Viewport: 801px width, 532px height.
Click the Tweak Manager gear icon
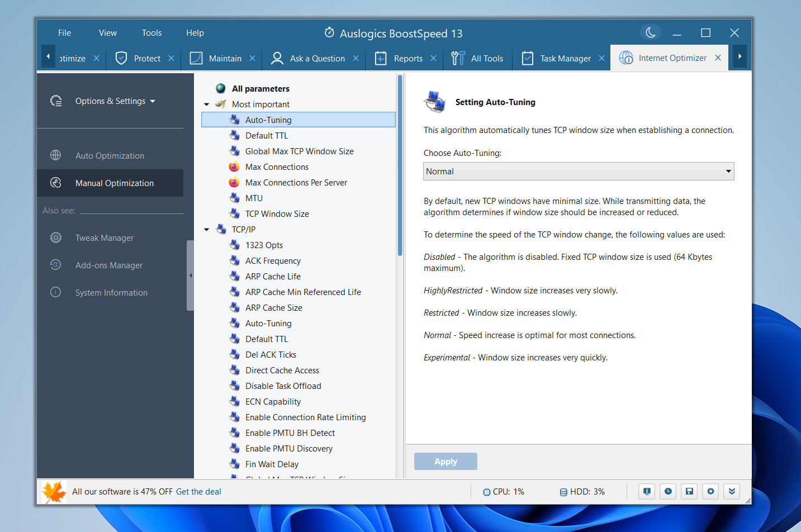55,237
